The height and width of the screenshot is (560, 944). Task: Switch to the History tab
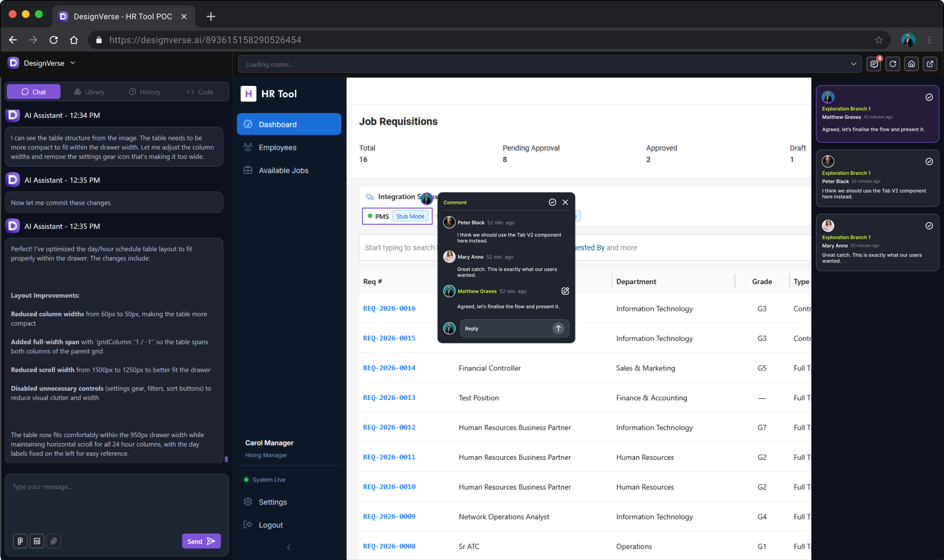tap(145, 92)
